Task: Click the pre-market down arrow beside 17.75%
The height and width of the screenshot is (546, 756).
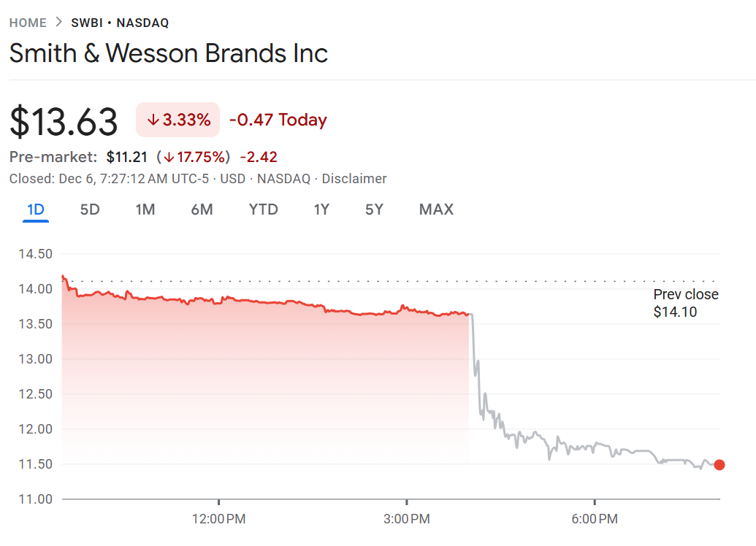Action: [x=168, y=157]
